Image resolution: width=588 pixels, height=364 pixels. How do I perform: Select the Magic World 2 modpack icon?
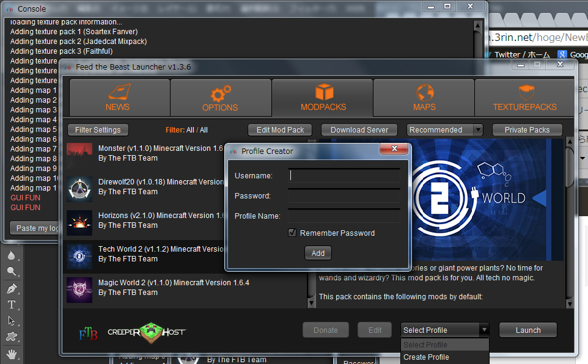79,289
